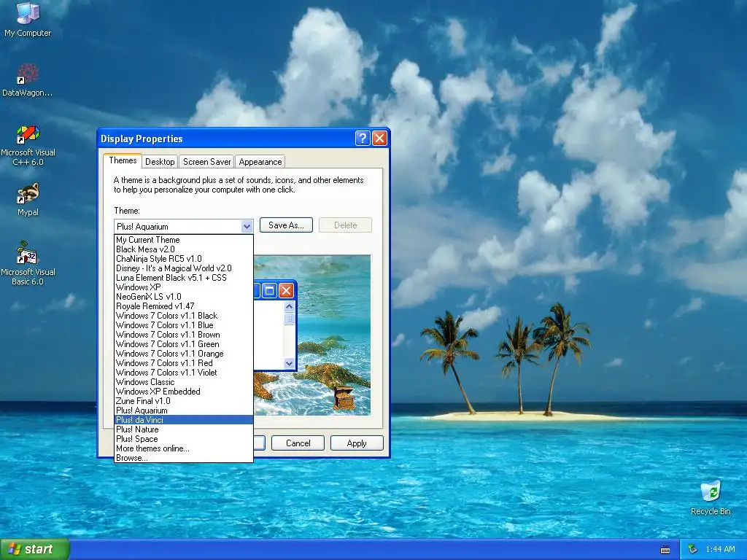The width and height of the screenshot is (747, 560).
Task: Choose Black Mesa v2.0 theme
Action: pyautogui.click(x=184, y=249)
